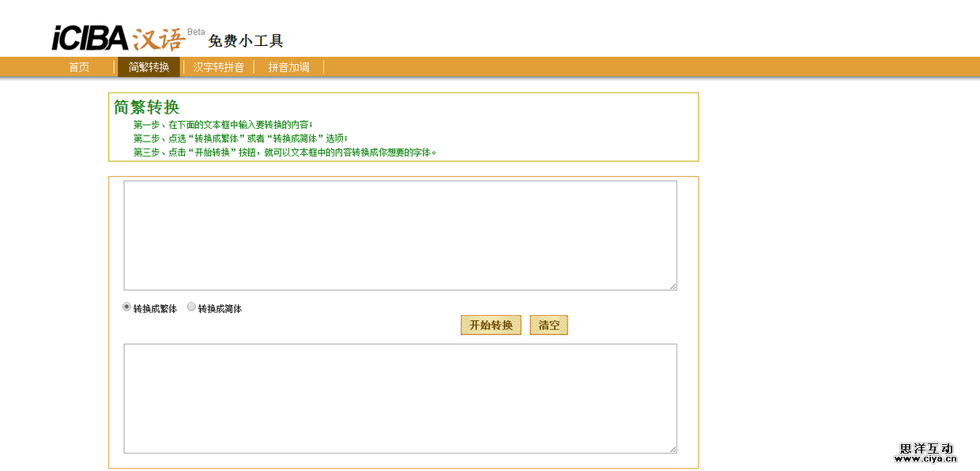Select the 转换成简体 radio button
This screenshot has height=471, width=980.
[x=190, y=306]
